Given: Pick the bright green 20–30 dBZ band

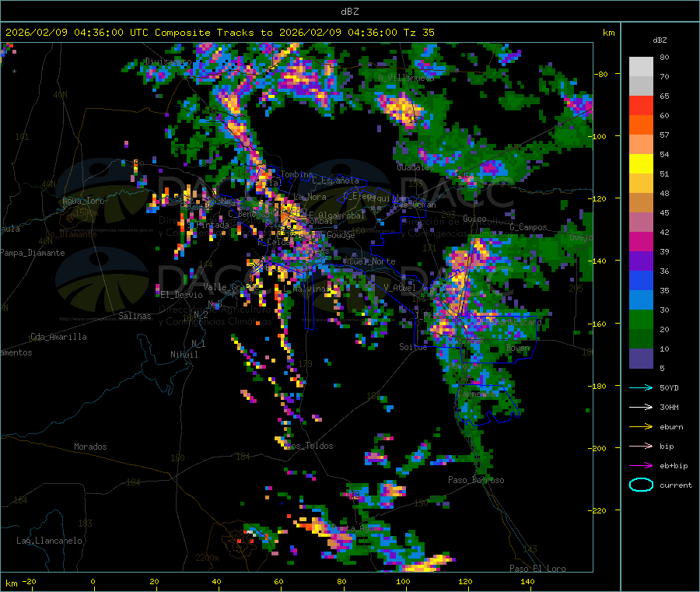Looking at the screenshot, I should click(x=641, y=319).
